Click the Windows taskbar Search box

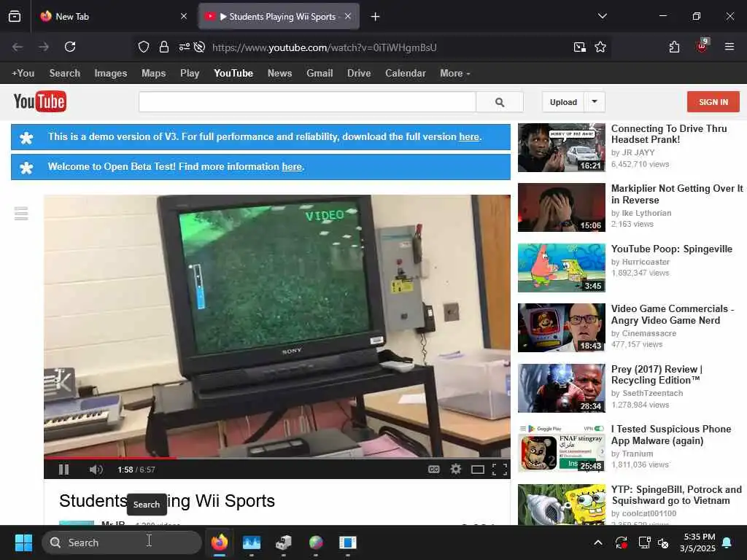click(122, 542)
